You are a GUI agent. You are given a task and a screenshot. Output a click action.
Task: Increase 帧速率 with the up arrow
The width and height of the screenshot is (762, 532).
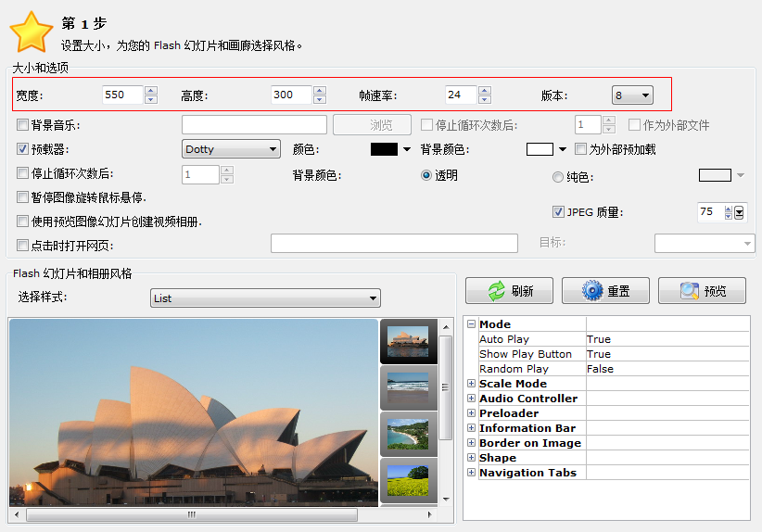coord(485,91)
